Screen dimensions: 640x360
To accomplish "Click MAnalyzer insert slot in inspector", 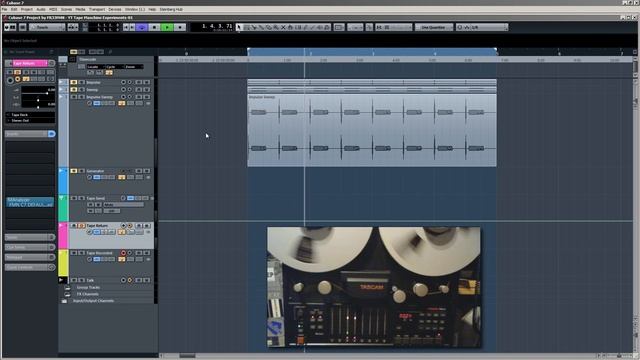I will click(30, 202).
